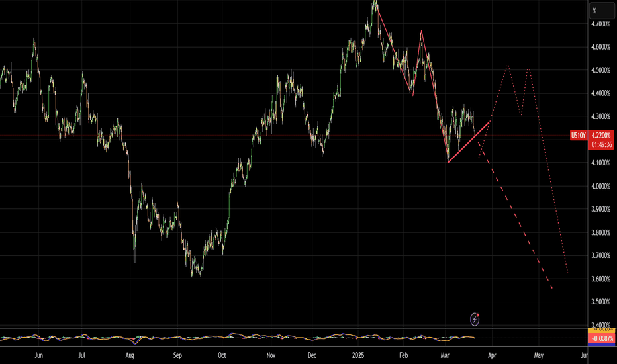This screenshot has width=617, height=364.
Task: Click the 4.5000% price axis label
Action: (600, 70)
